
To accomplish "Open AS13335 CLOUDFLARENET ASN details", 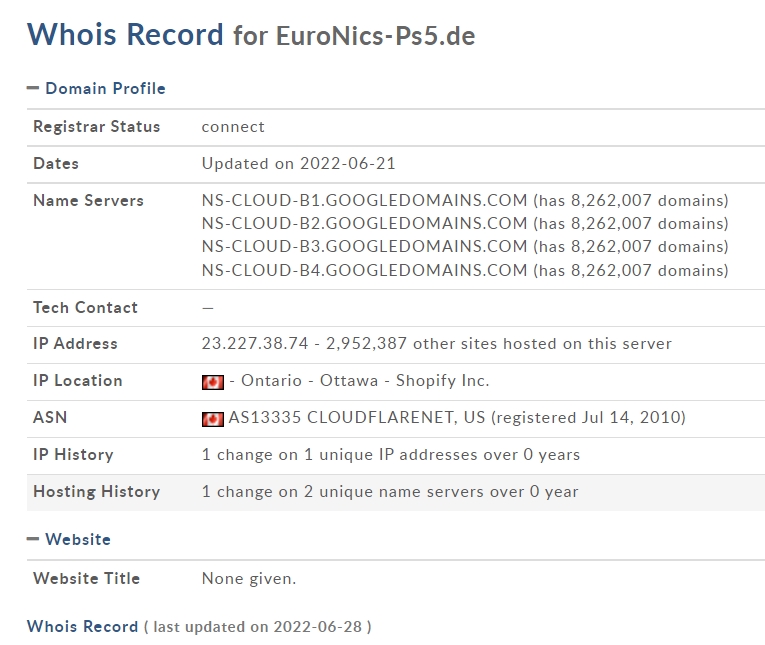I will (x=357, y=418).
